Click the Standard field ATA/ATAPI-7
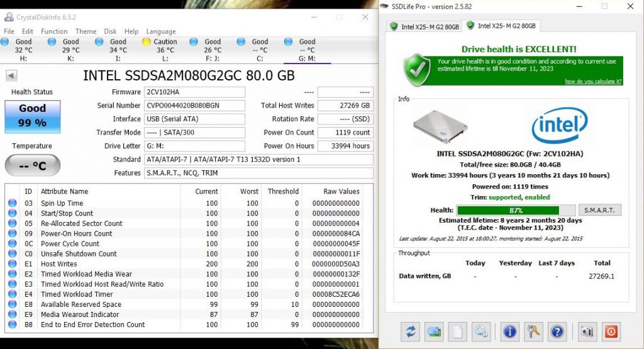Viewport: 644px width, 349px height. [x=258, y=160]
